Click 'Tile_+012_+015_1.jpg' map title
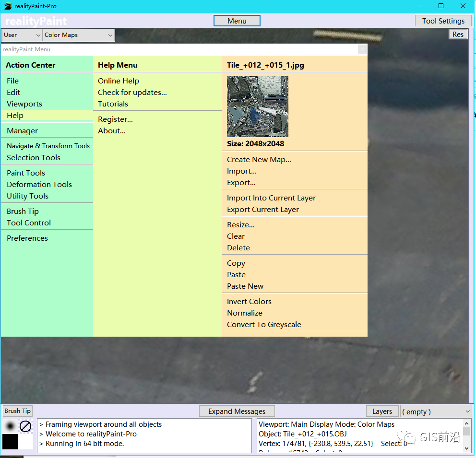476x458 pixels. point(266,65)
